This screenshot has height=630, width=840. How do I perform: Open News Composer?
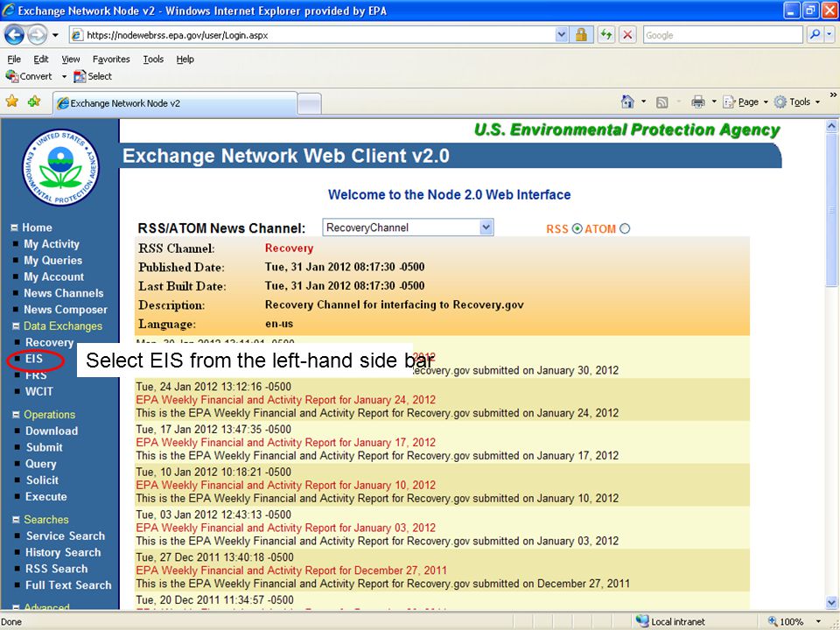(x=66, y=310)
